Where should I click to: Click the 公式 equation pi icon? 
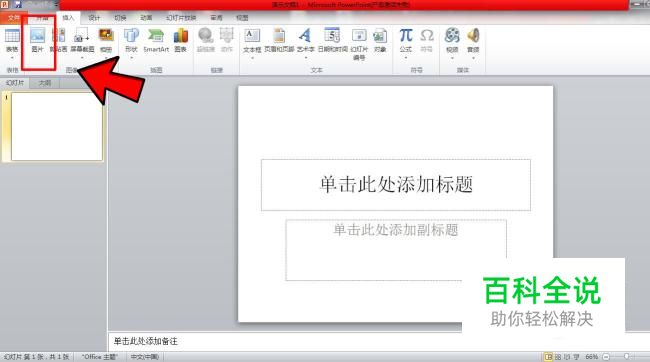[x=406, y=35]
